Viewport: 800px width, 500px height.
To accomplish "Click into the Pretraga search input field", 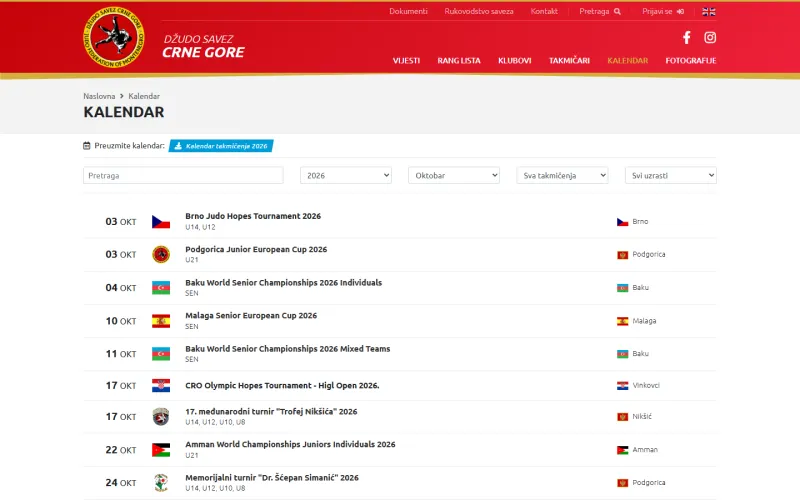I will [x=183, y=176].
